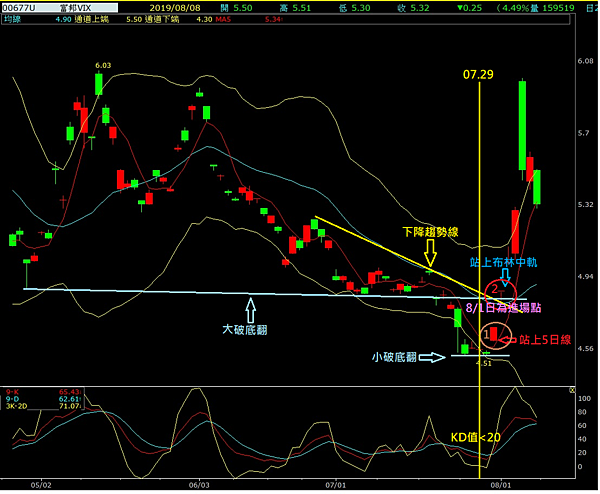
Task: Click the 07/01 date on time axis
Action: (335, 485)
